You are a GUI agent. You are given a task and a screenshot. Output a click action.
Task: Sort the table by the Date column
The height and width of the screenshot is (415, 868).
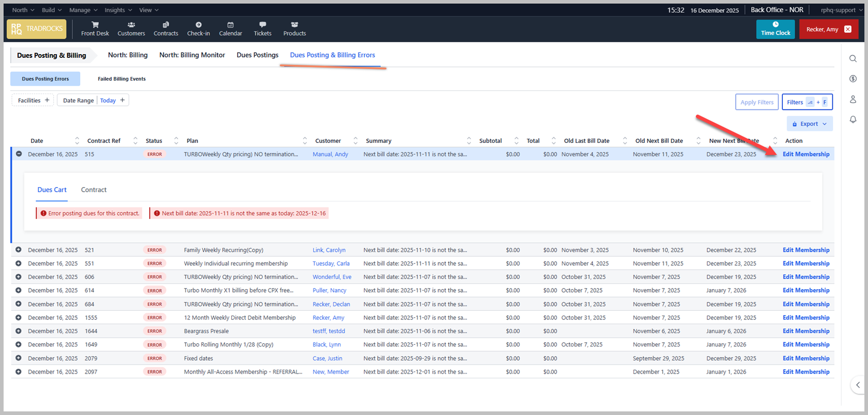click(37, 141)
